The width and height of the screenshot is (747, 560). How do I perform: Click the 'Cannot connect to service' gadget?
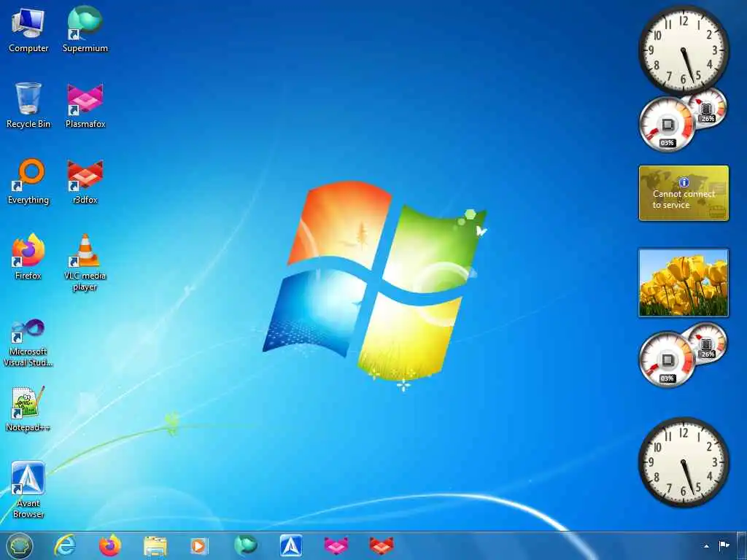click(684, 193)
